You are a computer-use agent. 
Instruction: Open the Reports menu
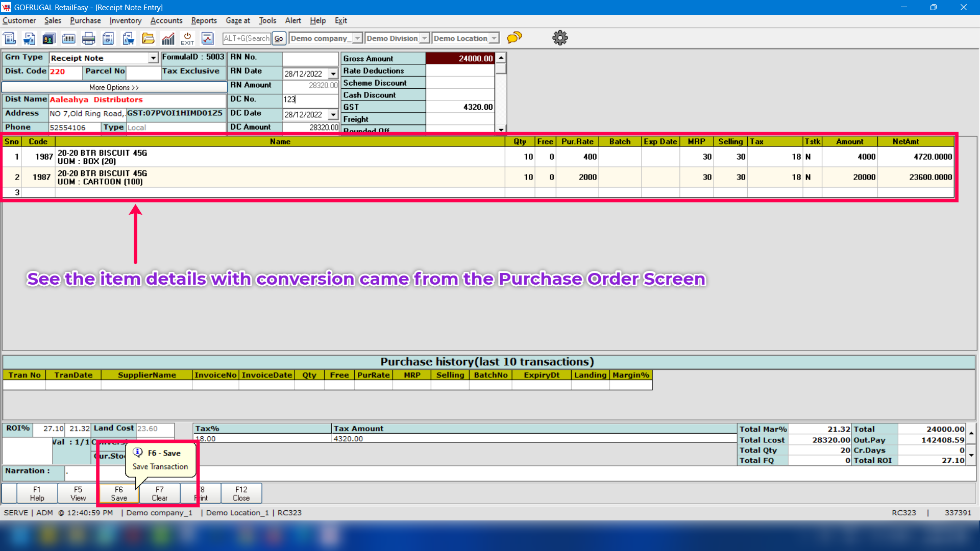(x=204, y=20)
